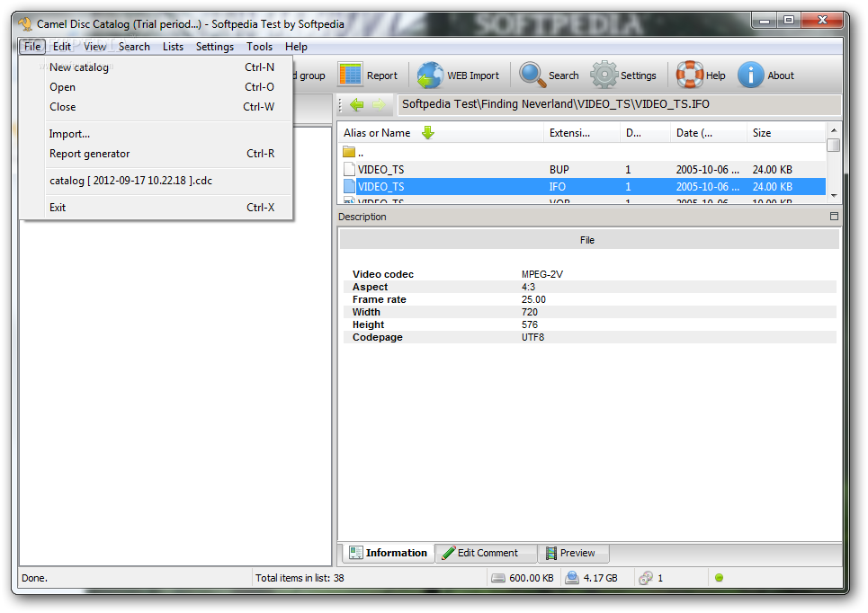Click Total items in list: 38
This screenshot has width=868, height=613.
point(300,578)
